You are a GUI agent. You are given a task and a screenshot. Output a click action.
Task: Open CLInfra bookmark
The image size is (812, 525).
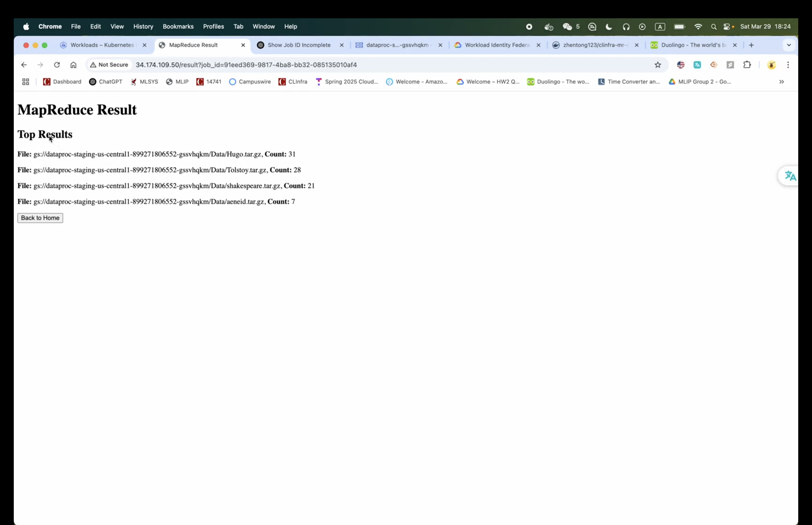(293, 82)
